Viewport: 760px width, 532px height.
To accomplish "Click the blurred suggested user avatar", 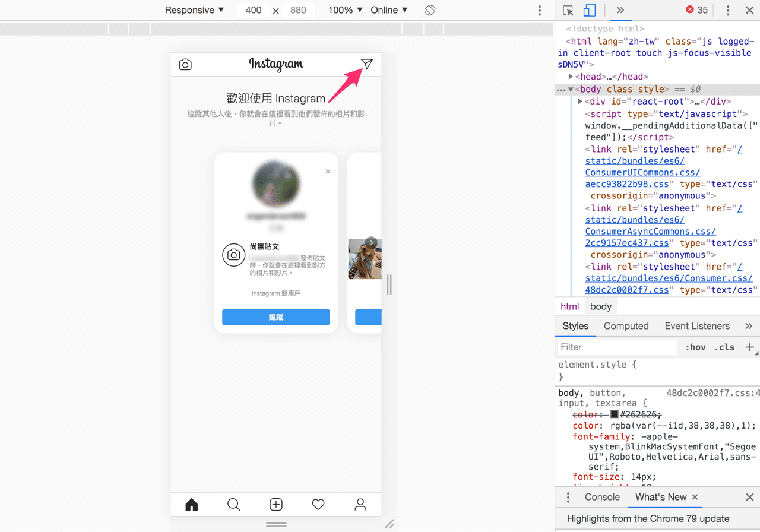I will tap(276, 184).
